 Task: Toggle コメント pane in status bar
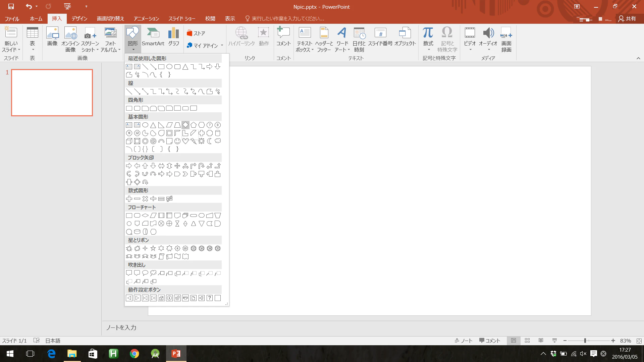[x=490, y=341]
